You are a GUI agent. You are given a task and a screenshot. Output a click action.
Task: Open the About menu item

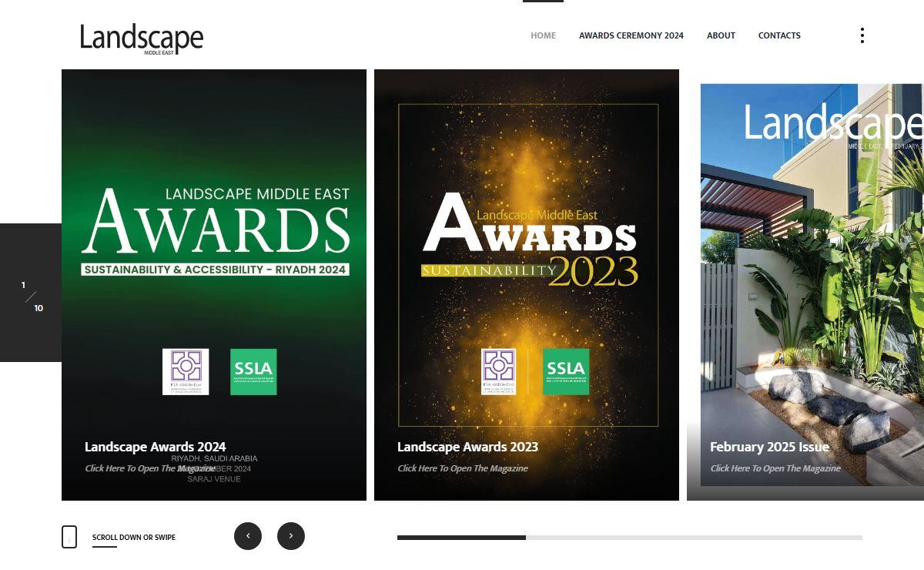[721, 35]
